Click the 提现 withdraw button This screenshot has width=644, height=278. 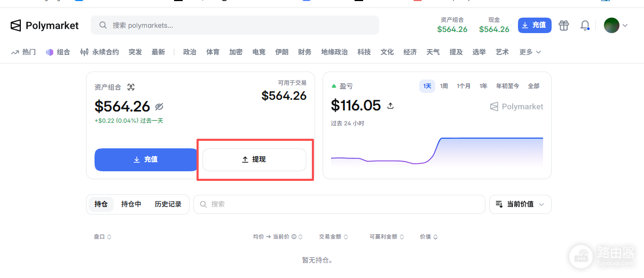click(x=254, y=160)
